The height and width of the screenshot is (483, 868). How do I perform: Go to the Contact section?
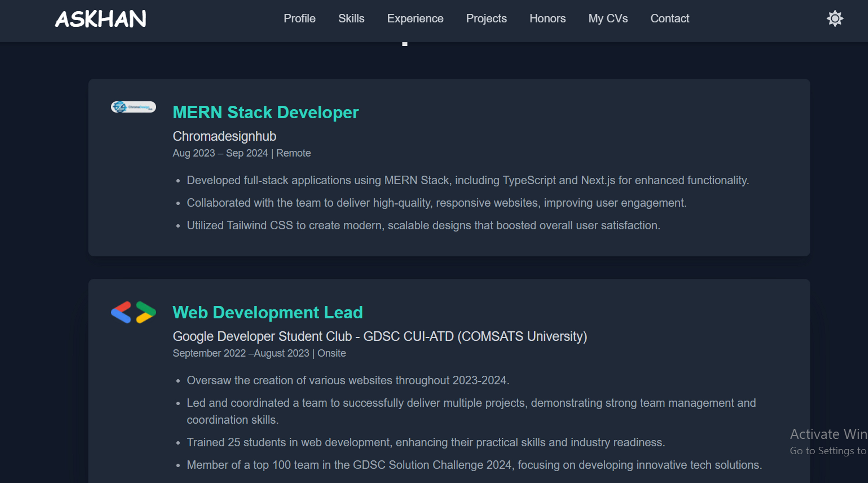pyautogui.click(x=670, y=19)
